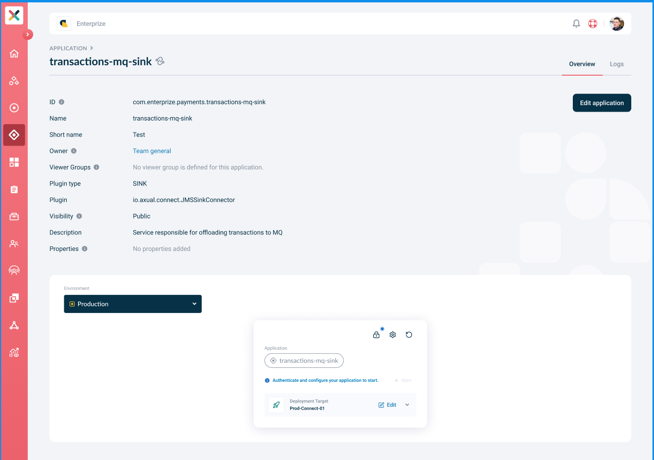The image size is (654, 460).
Task: Open the four-squares grid sidebar icon
Action: (x=14, y=162)
